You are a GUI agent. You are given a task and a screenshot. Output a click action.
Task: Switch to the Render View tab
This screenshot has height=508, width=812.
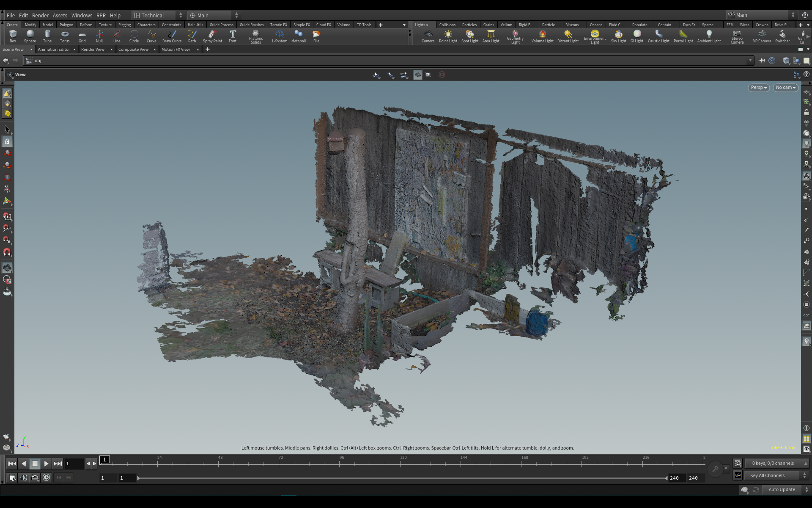point(93,50)
